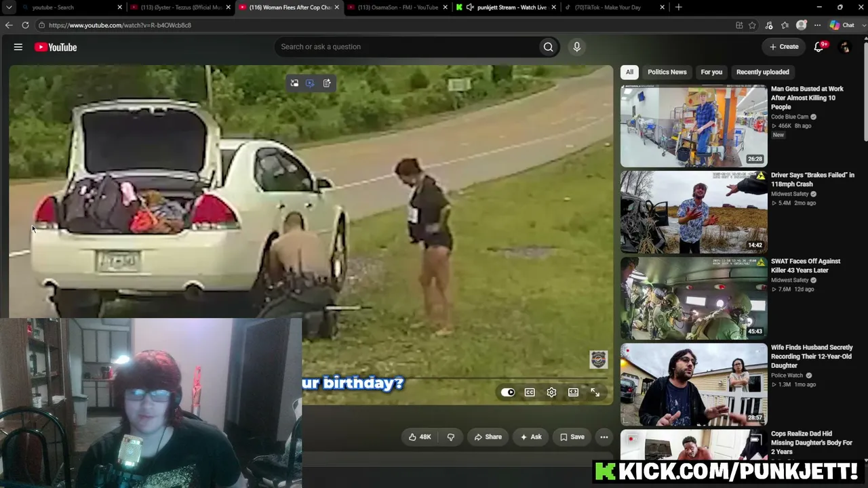
Task: Click the channel watermark on the video
Action: click(x=598, y=359)
